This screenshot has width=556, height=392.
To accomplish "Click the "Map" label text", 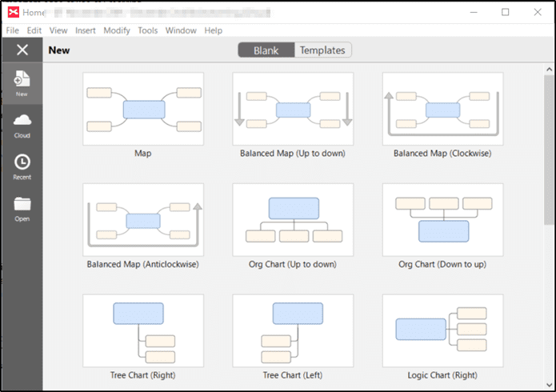I will (x=143, y=154).
